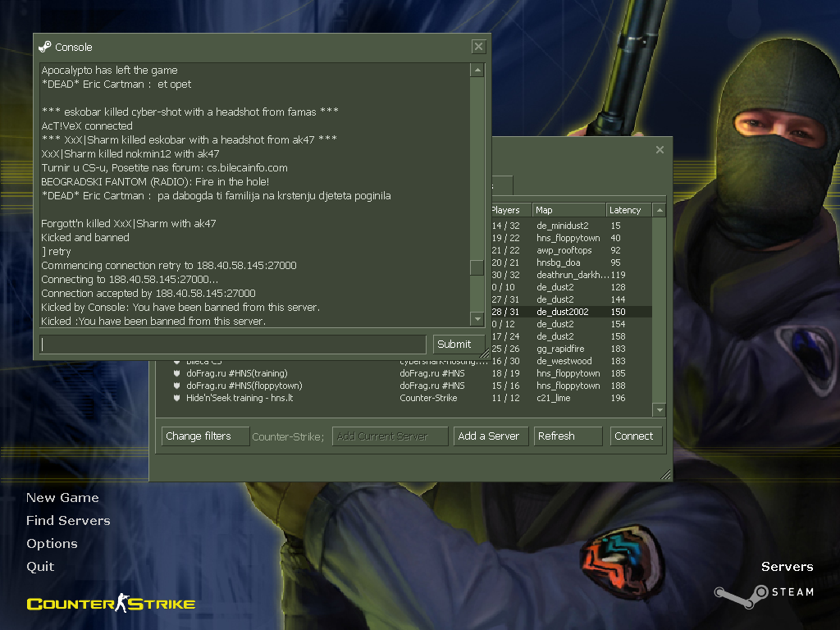The width and height of the screenshot is (840, 630).
Task: Select the doFrag.ru #HNS(training) server row
Action: coord(404,373)
